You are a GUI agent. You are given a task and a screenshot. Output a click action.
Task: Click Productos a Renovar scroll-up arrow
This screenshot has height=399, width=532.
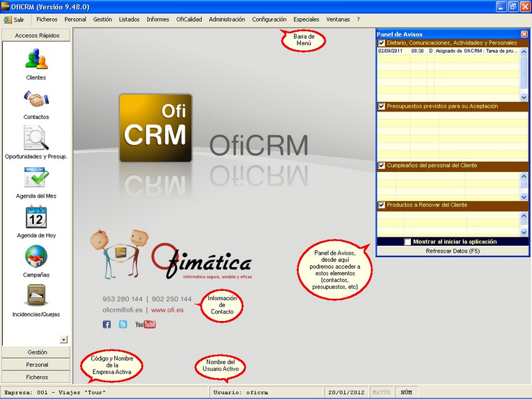pos(524,216)
